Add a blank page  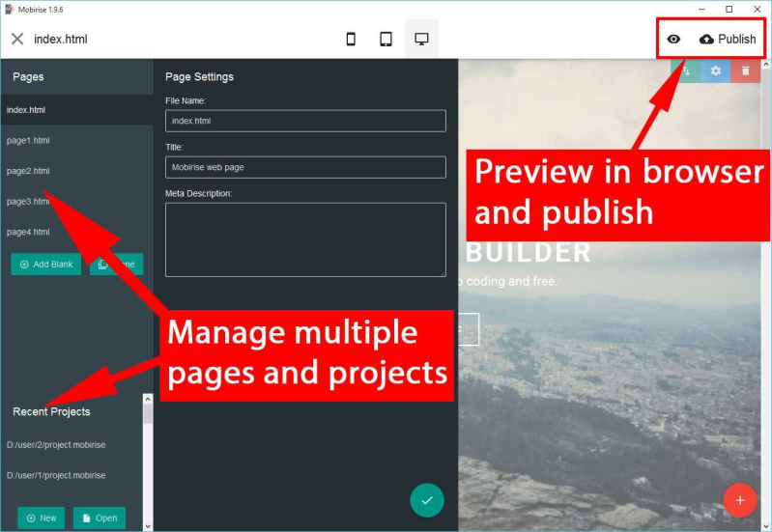[45, 265]
